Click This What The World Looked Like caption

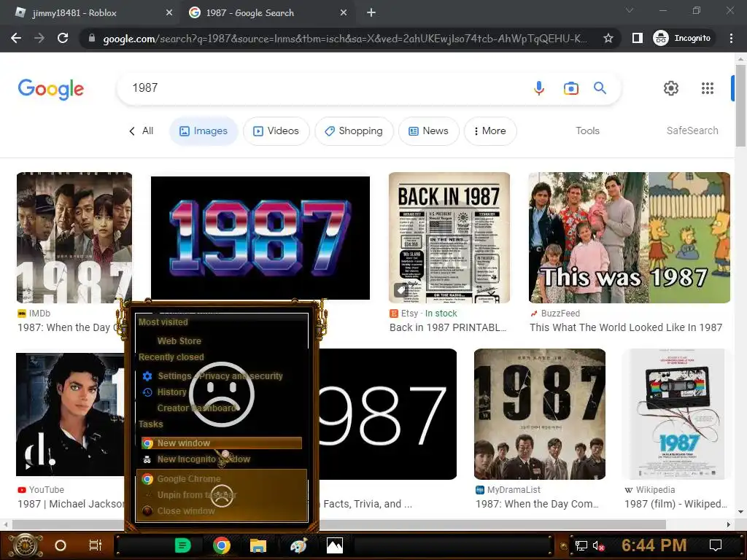626,327
